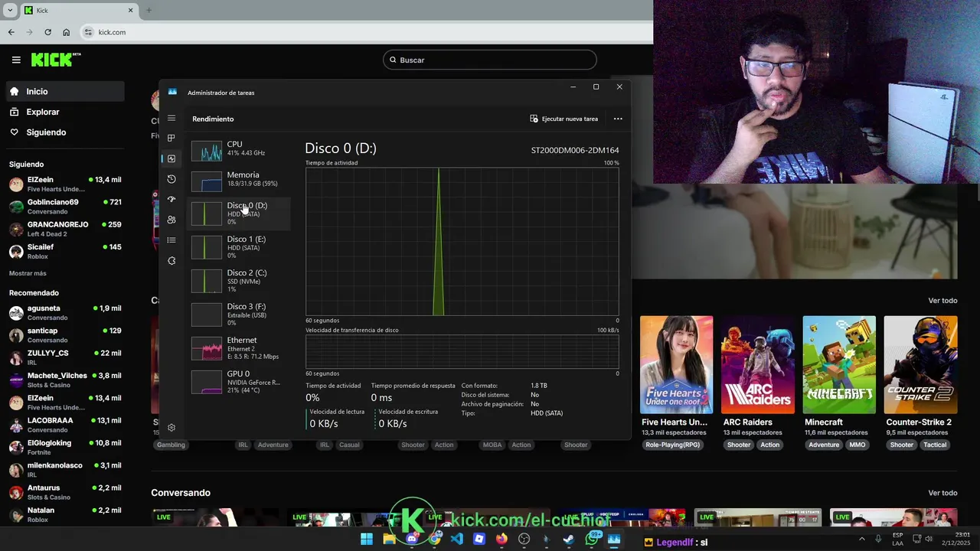Expand Mostrar más in following list
This screenshot has width=980, height=551.
[x=28, y=273]
